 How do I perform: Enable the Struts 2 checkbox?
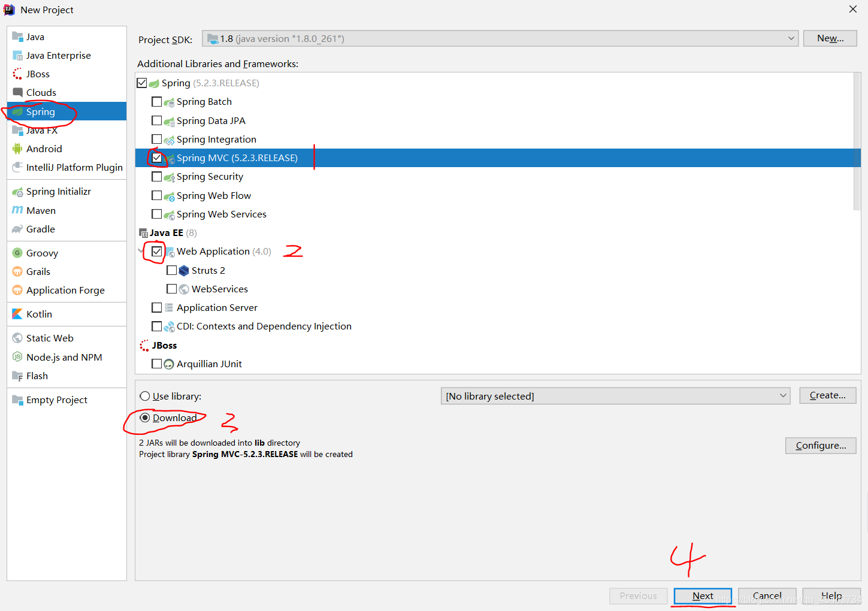pyautogui.click(x=172, y=270)
